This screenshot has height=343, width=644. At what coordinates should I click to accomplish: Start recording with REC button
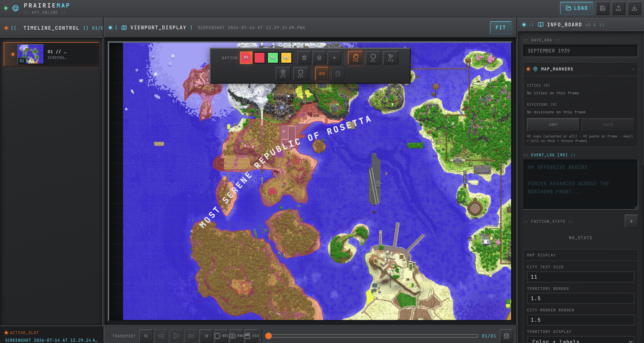221,336
